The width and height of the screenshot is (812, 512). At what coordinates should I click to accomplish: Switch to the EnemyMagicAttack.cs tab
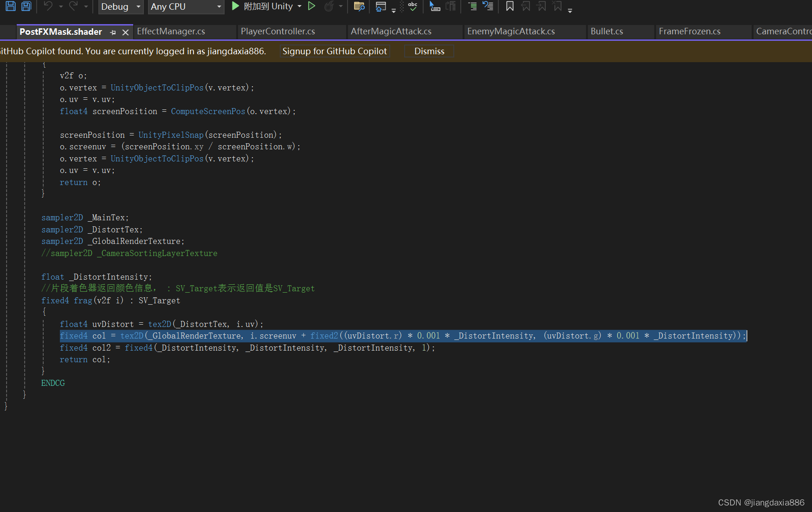511,32
